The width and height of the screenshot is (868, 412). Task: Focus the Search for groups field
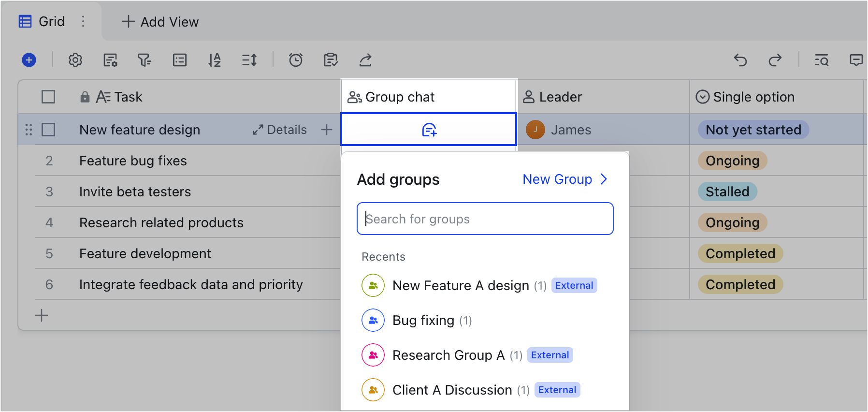point(485,219)
